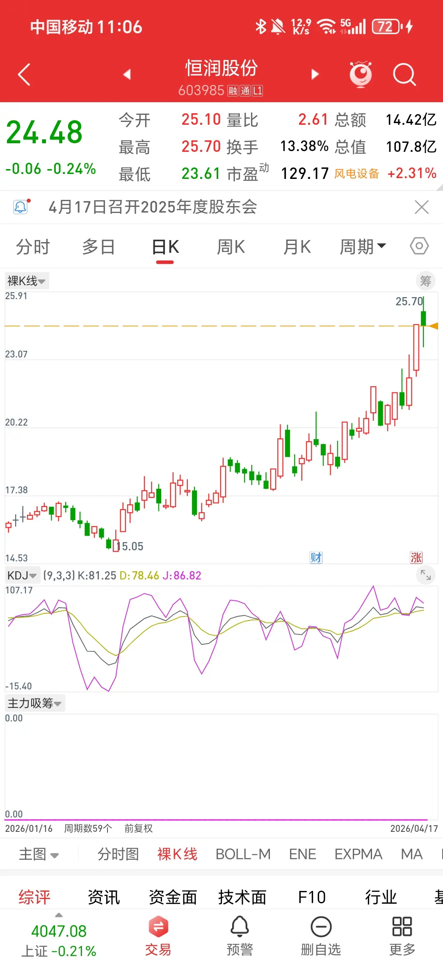Select 分时图 main chart option

click(118, 854)
